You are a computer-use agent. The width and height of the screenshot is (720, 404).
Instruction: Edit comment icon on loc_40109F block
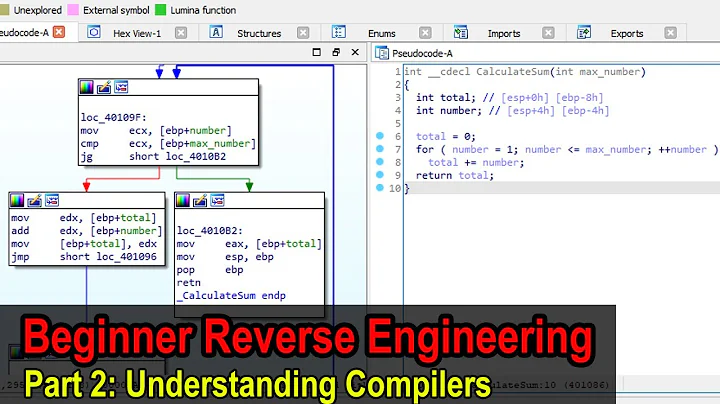104,87
